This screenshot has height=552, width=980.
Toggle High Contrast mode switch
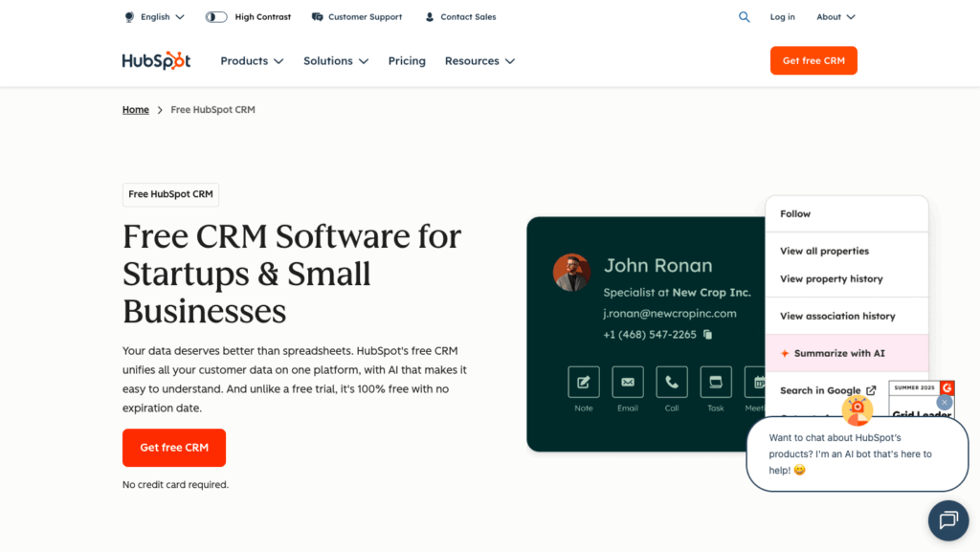216,17
